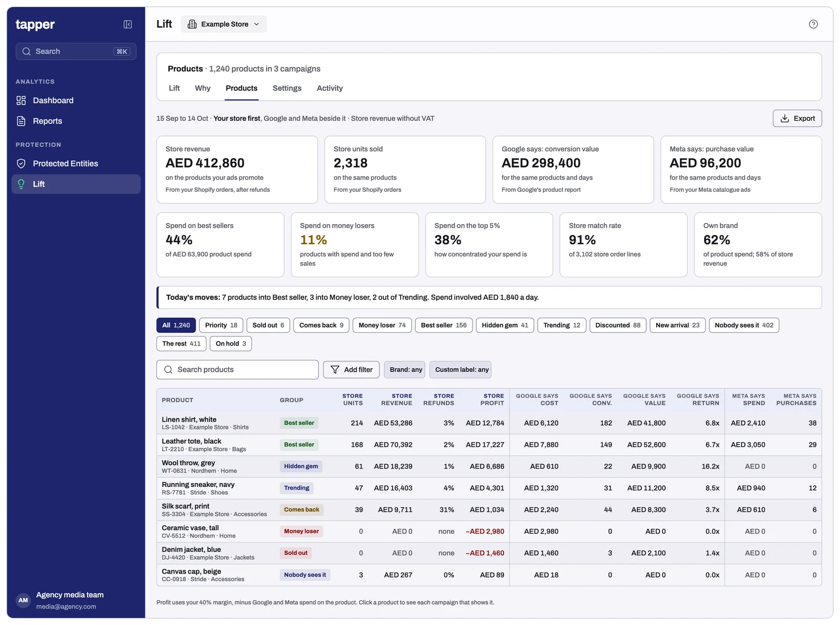Image resolution: width=840 pixels, height=625 pixels.
Task: Click the Google Says Return header
Action: tap(698, 400)
